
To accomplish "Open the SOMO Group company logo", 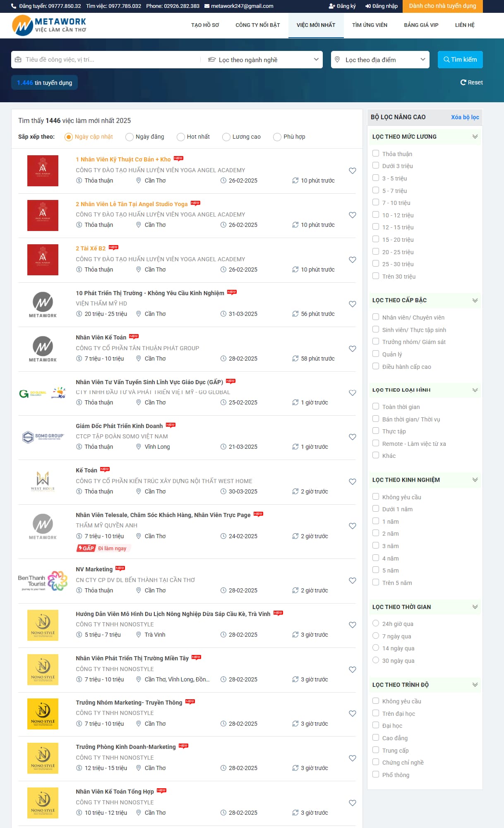I will (x=43, y=437).
